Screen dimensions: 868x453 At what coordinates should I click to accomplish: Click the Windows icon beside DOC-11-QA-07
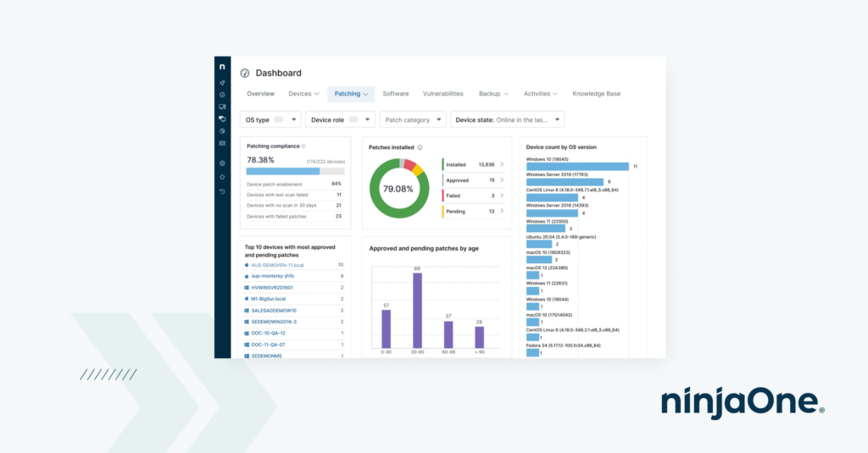click(x=247, y=345)
